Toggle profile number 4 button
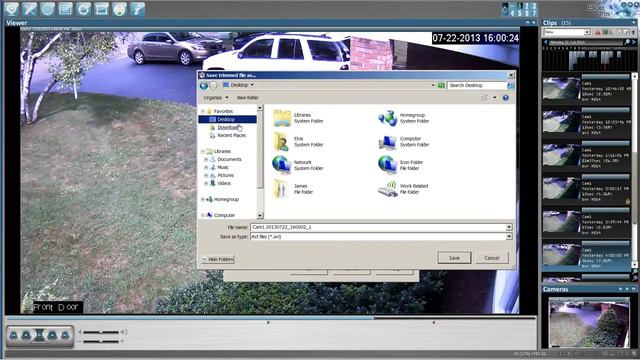Image resolution: width=640 pixels, height=360 pixels. 513,13
